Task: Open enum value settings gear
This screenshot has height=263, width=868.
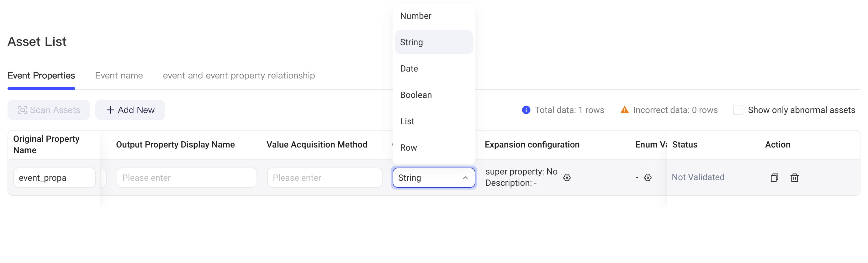Action: point(648,178)
